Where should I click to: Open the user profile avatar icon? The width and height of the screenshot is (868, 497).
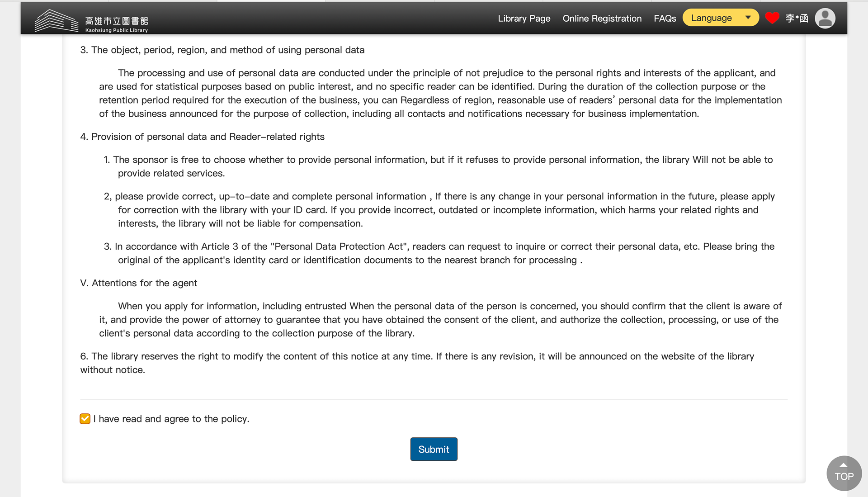[825, 19]
